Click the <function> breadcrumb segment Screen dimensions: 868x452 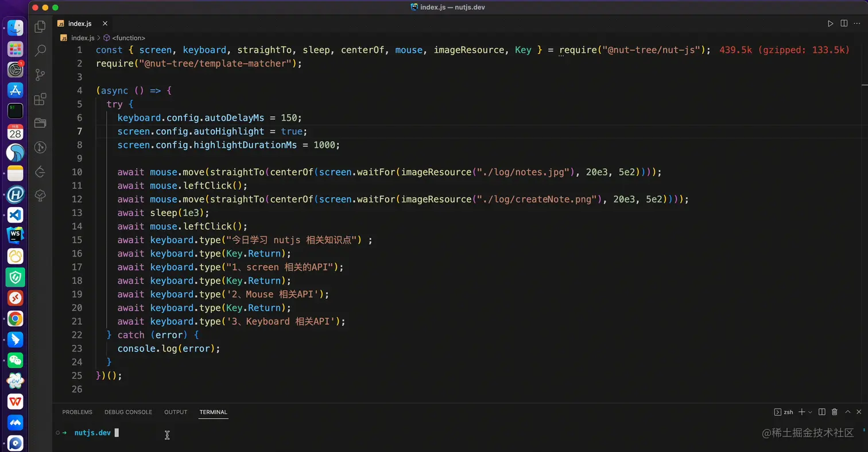(128, 38)
